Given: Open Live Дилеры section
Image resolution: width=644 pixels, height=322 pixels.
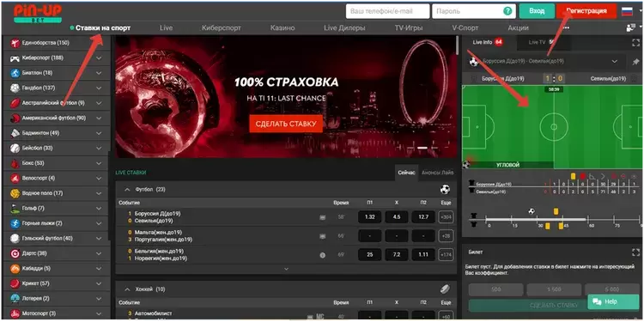Looking at the screenshot, I should tap(344, 28).
